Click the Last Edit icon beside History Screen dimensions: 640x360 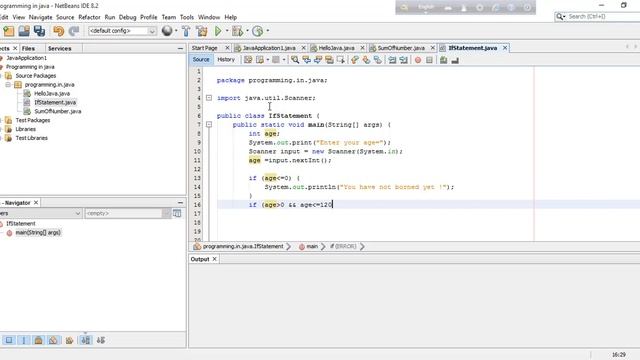click(248, 60)
